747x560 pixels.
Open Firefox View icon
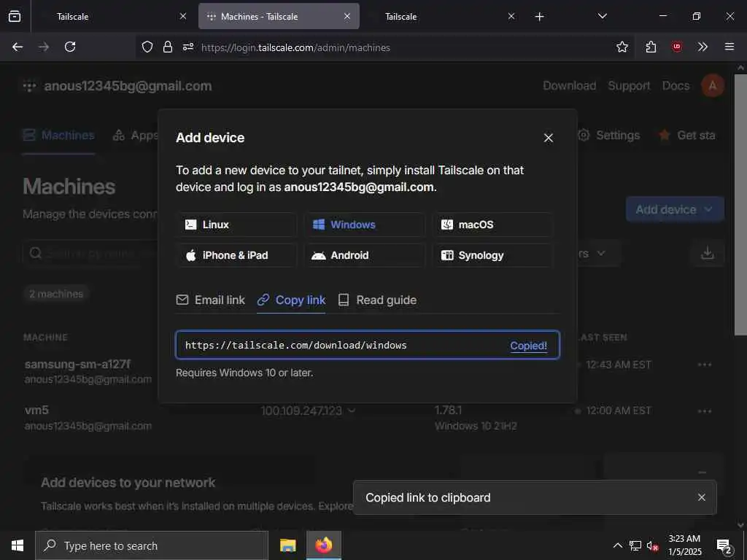(15, 16)
